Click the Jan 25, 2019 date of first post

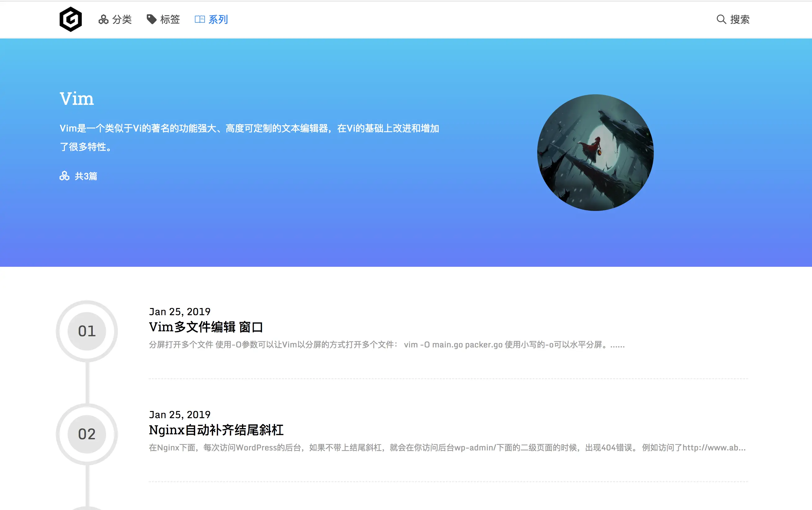pyautogui.click(x=180, y=312)
